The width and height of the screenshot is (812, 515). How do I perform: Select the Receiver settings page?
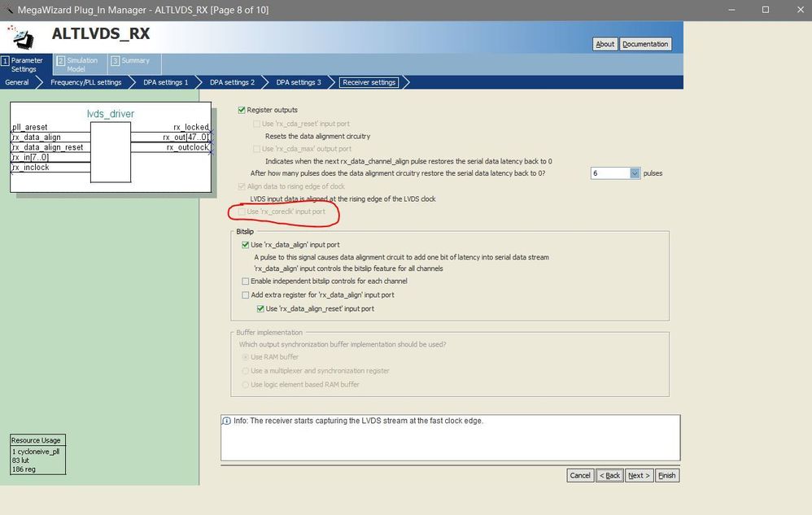(369, 82)
